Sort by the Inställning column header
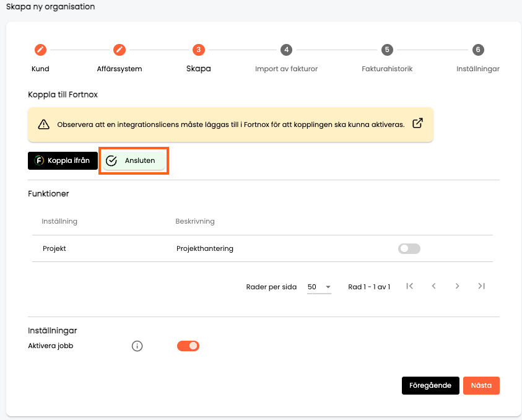 click(59, 222)
